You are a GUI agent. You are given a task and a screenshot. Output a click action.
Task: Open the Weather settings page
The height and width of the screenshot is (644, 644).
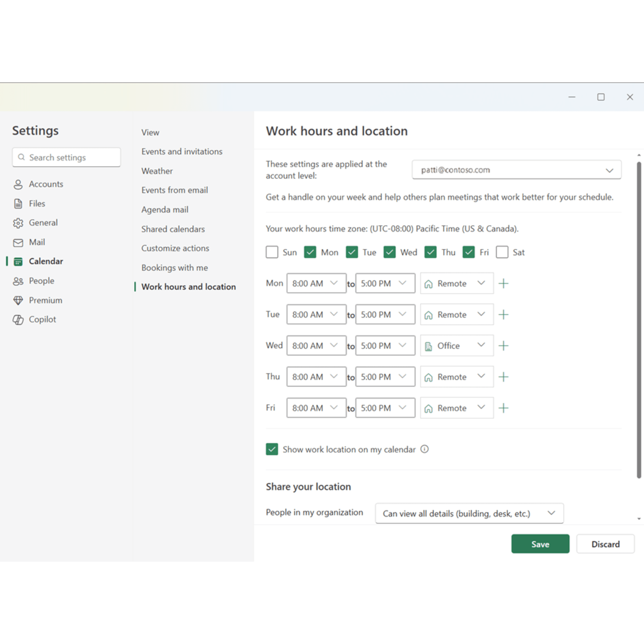(x=157, y=171)
